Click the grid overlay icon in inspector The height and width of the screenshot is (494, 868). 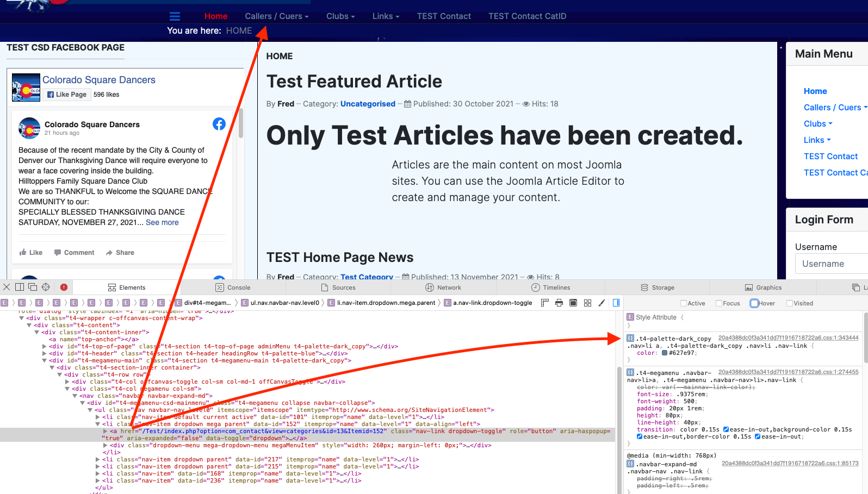[x=587, y=303]
